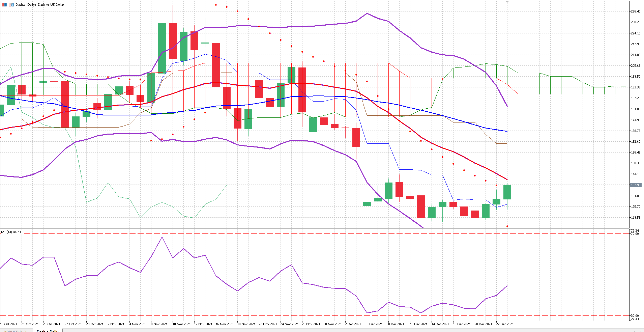Click the chart shift triangle marker at top
Screen dimensions: 644x332
(507, 2)
